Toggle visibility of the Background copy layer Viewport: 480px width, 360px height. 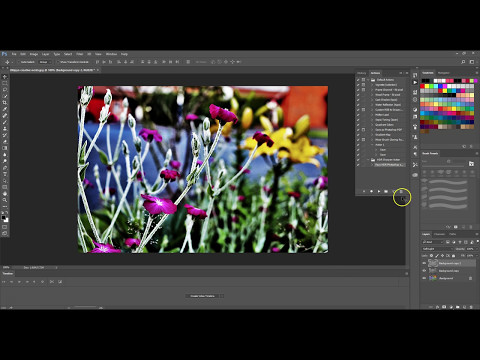coord(424,271)
